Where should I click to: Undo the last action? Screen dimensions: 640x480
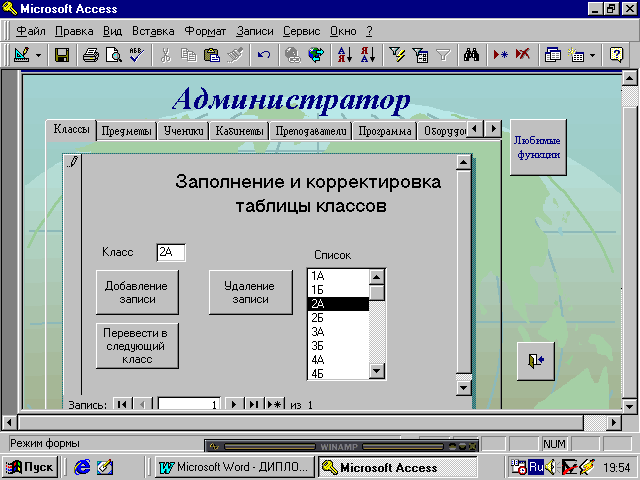coord(264,55)
